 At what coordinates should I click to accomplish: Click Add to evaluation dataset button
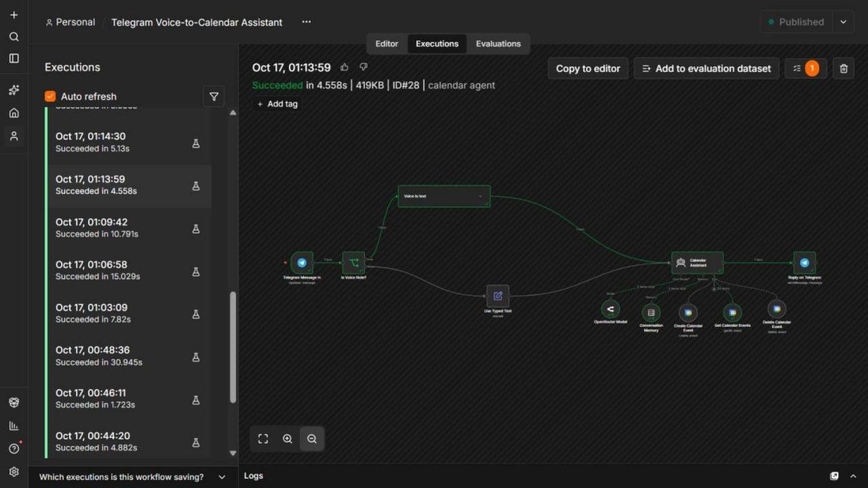coord(707,68)
